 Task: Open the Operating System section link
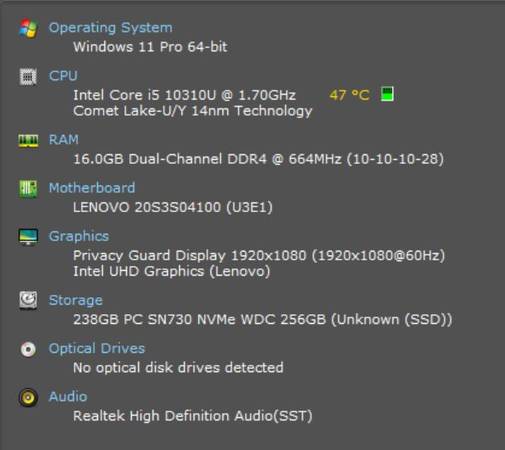(111, 28)
